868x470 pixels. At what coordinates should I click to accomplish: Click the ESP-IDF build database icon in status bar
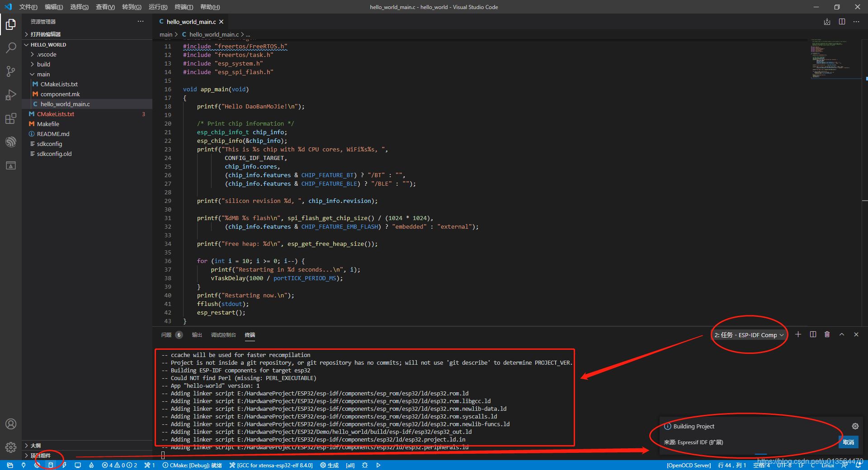51,465
